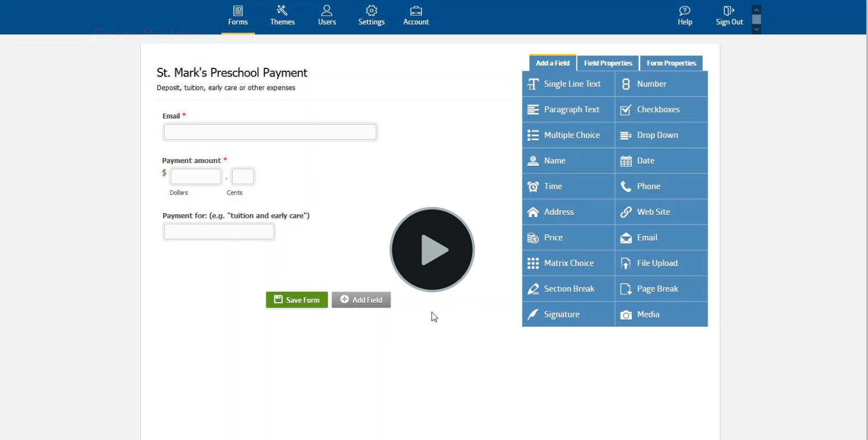This screenshot has height=440, width=868.
Task: Switch to the Field Properties tab
Action: tap(608, 63)
